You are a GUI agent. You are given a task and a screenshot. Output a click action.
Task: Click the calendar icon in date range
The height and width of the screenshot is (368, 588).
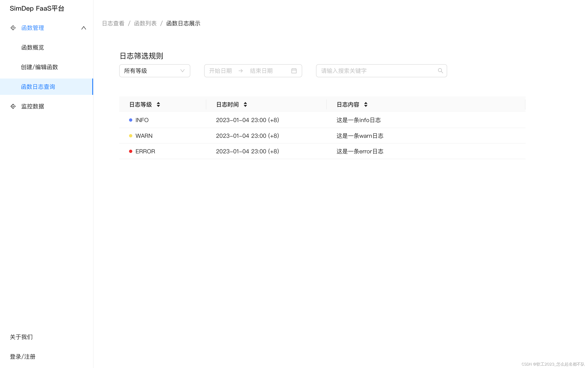[x=294, y=71]
